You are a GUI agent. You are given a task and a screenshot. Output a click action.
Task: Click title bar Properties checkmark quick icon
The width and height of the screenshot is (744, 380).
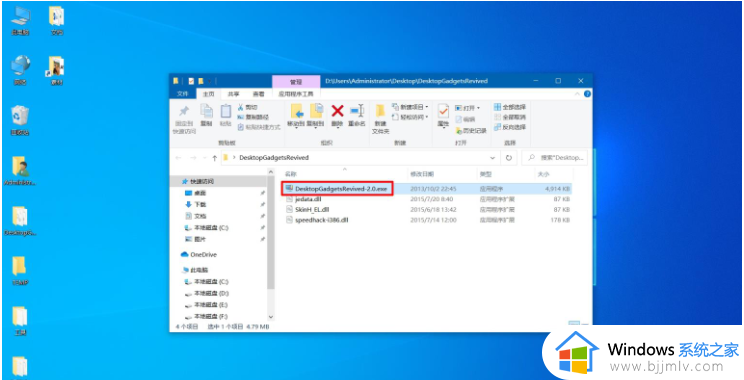(191, 81)
